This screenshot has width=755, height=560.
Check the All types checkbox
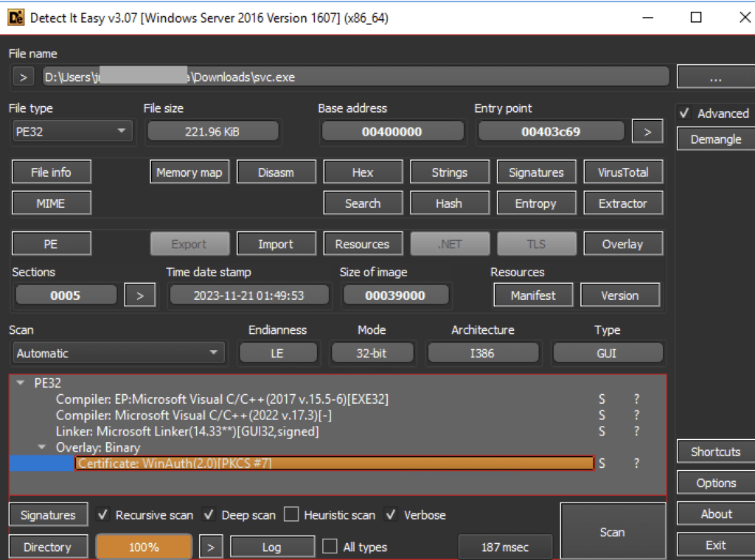tap(330, 547)
